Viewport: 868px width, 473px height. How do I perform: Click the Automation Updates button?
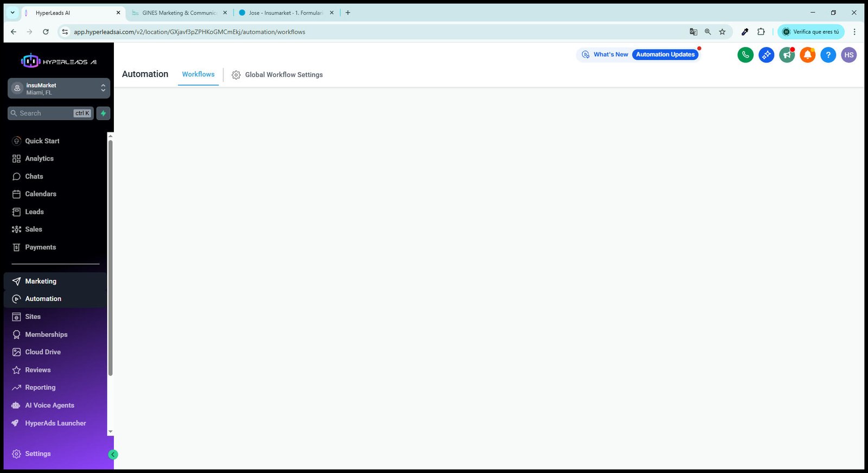coord(665,55)
